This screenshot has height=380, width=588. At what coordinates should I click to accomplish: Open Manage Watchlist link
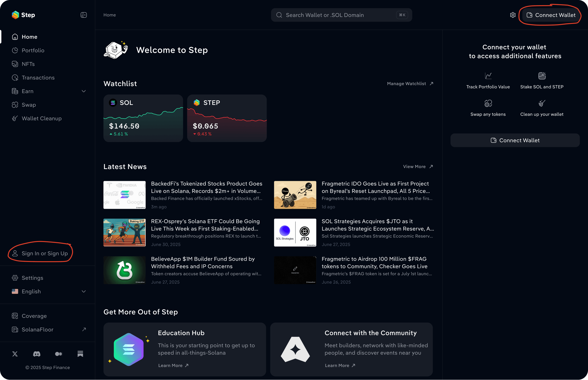point(410,84)
